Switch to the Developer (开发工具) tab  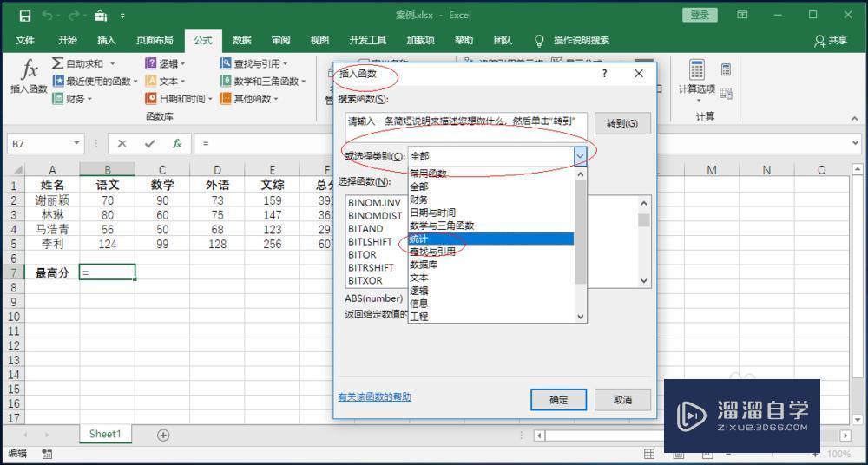click(367, 40)
